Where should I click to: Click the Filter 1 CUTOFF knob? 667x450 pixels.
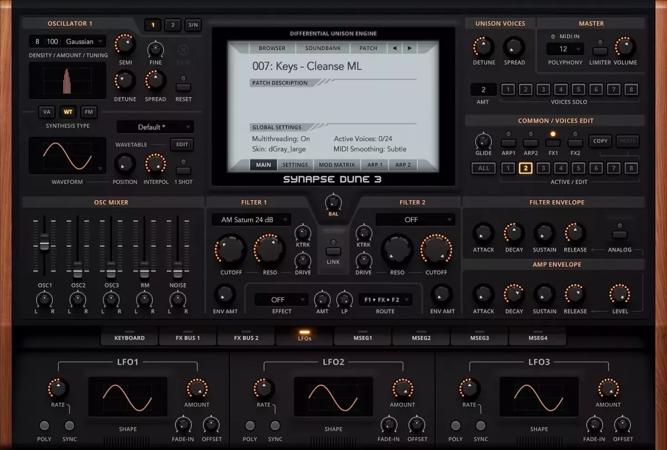(x=229, y=249)
